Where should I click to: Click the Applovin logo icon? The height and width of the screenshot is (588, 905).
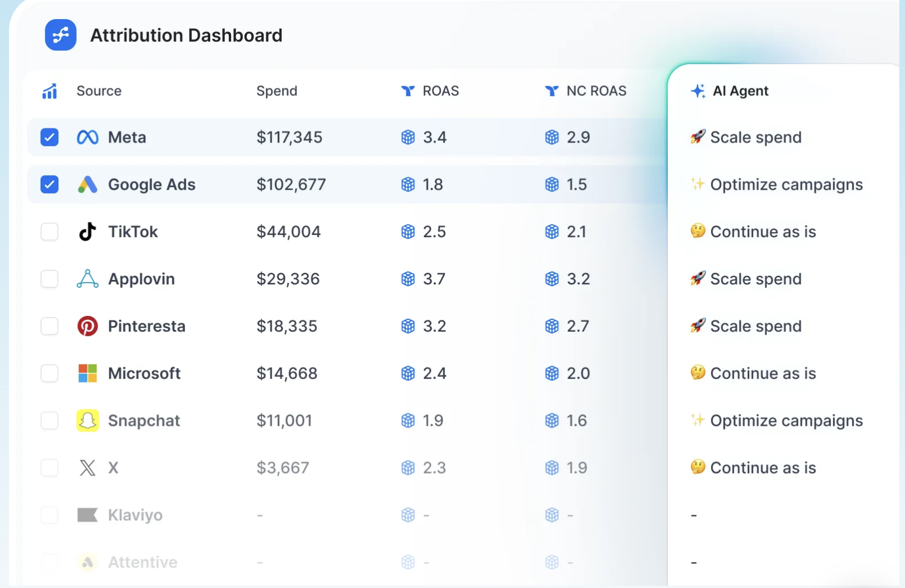(x=87, y=279)
